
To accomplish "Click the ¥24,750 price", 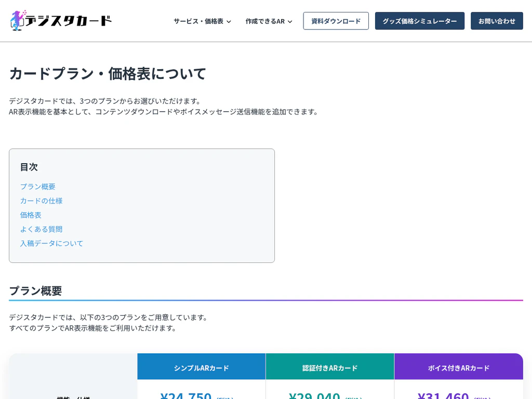I will (x=186, y=395).
